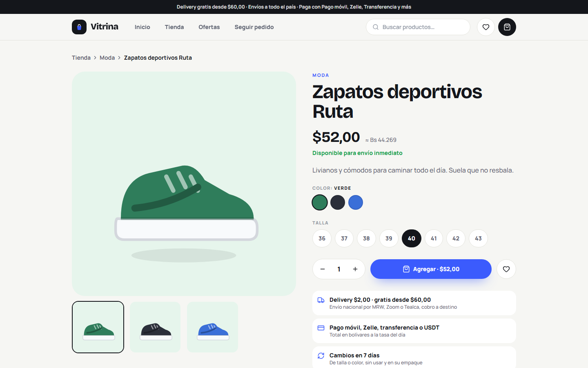Viewport: 588px width, 368px height.
Task: Click the top Delivery gratis announcement bar
Action: [x=294, y=7]
